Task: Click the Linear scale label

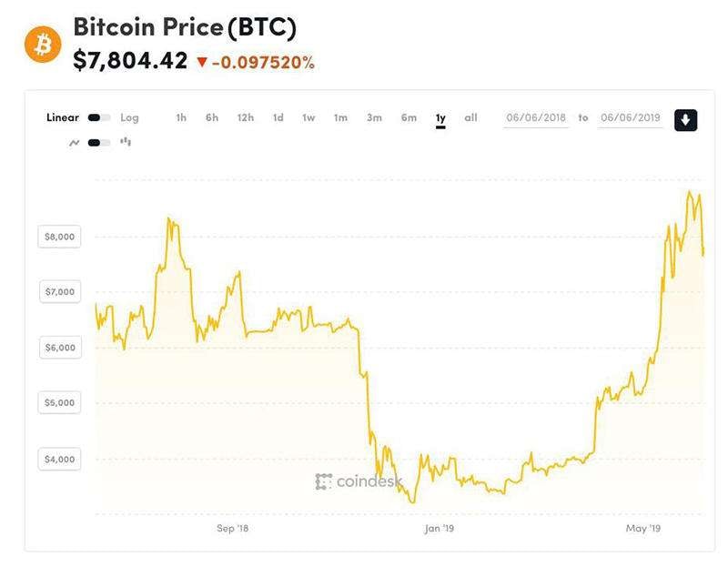Action: (x=63, y=117)
